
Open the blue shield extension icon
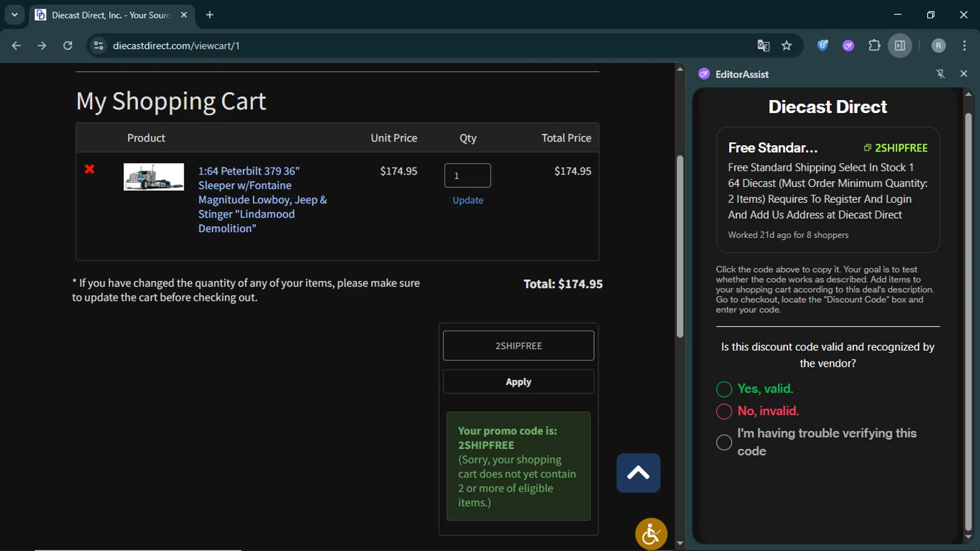823,46
